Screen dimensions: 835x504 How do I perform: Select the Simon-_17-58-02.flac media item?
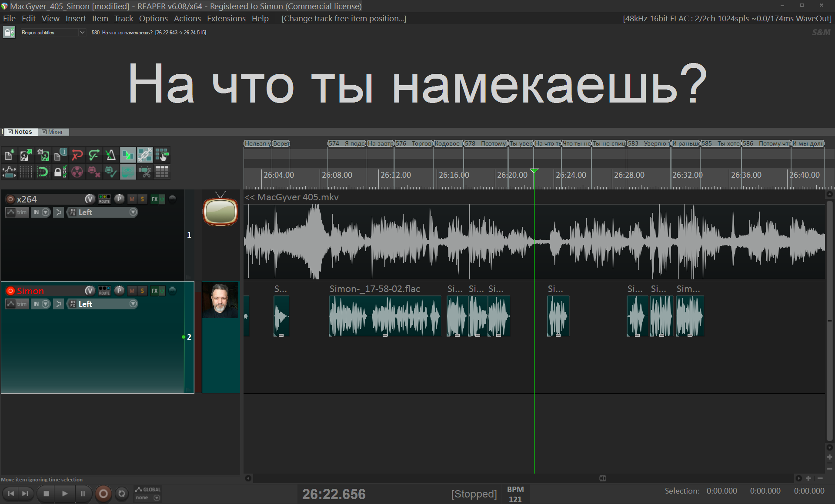click(x=385, y=316)
